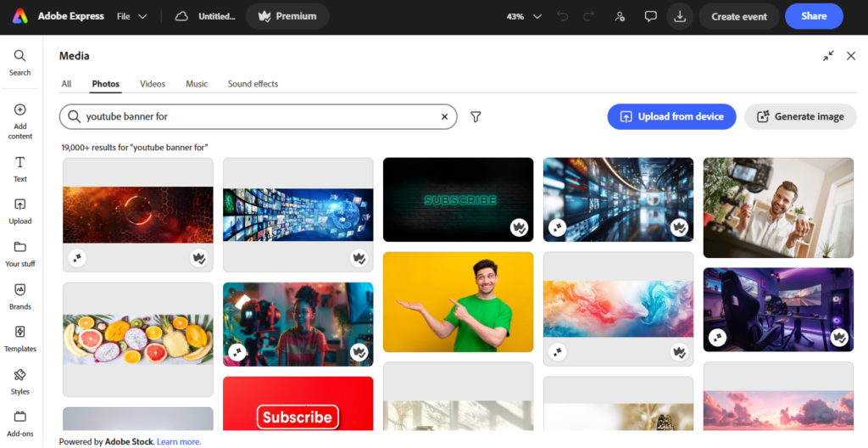The height and width of the screenshot is (448, 868).
Task: Click the Adobe Express home logo
Action: pyautogui.click(x=20, y=17)
